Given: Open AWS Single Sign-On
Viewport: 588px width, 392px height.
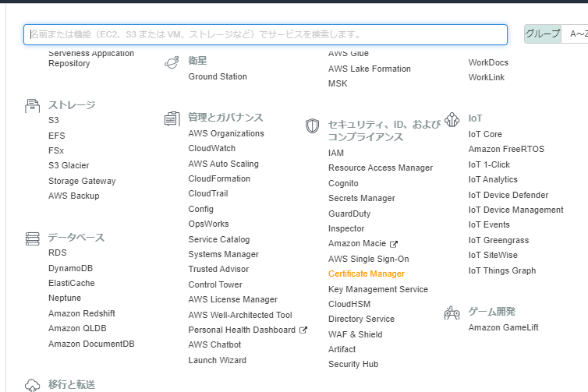Looking at the screenshot, I should pos(369,260).
